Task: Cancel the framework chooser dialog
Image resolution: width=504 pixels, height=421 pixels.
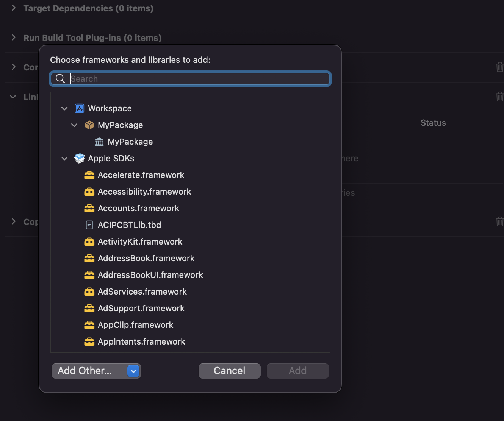Action: [230, 371]
